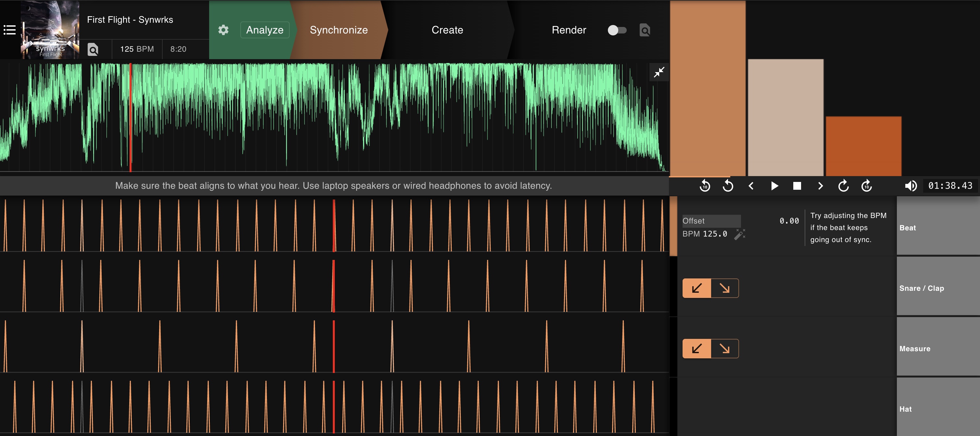This screenshot has height=436, width=980.
Task: Click the Measure pad button
Action: tap(938, 347)
